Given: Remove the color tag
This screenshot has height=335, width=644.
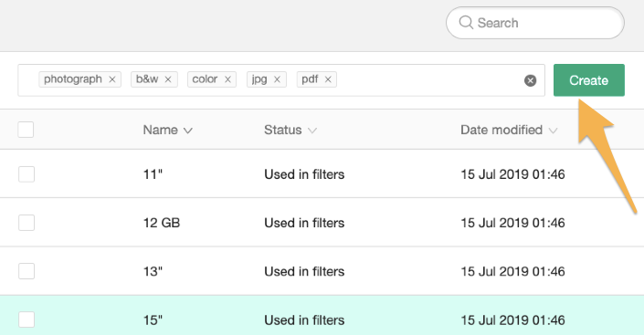Looking at the screenshot, I should (227, 79).
